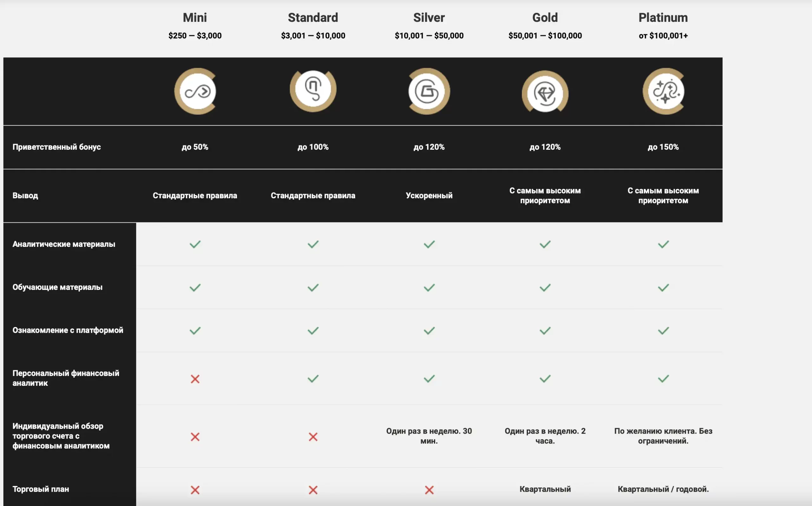Click 'По желанию клиента. Без ограничений.' text

tap(663, 436)
